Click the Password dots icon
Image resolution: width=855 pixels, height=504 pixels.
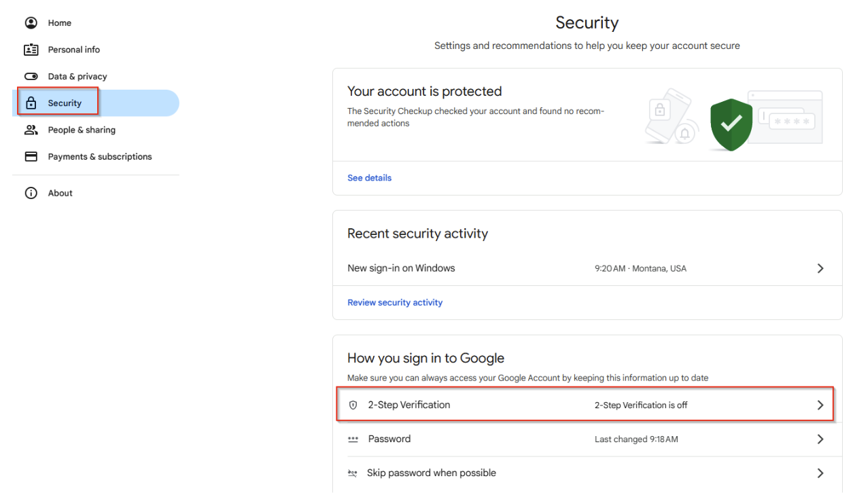tap(353, 439)
